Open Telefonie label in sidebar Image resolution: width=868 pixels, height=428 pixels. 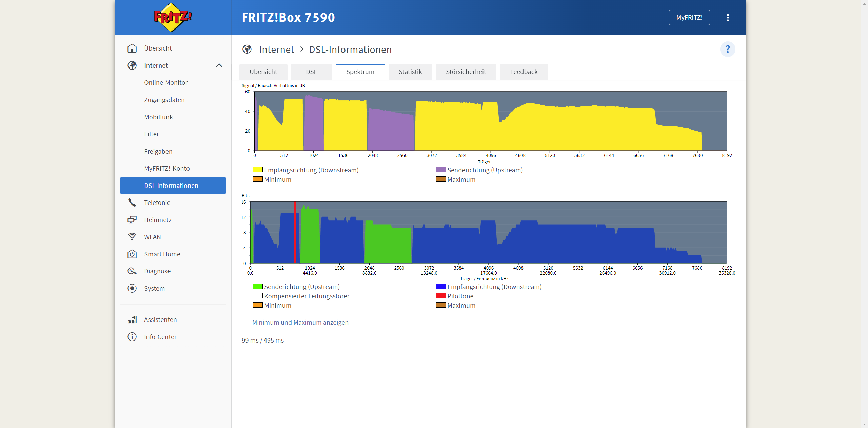157,202
